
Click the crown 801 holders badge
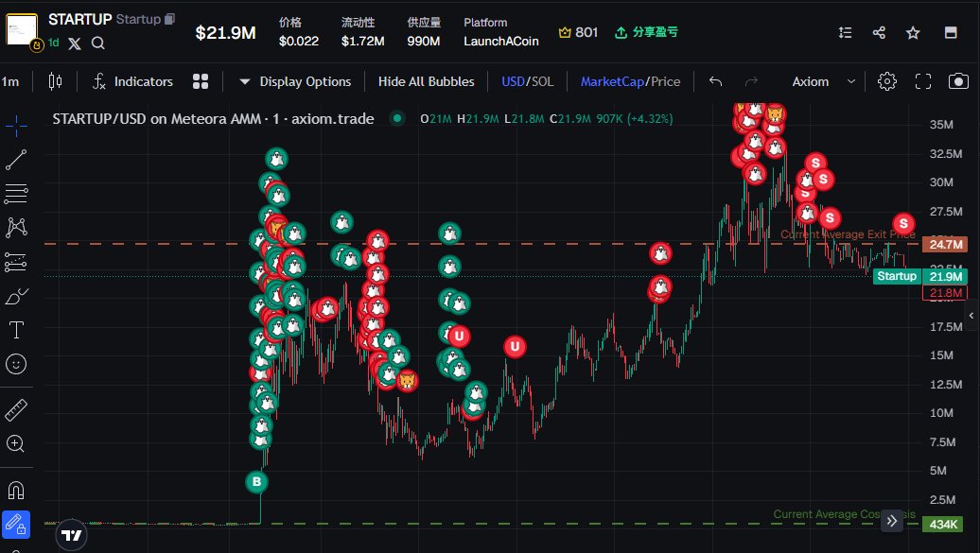(x=578, y=32)
